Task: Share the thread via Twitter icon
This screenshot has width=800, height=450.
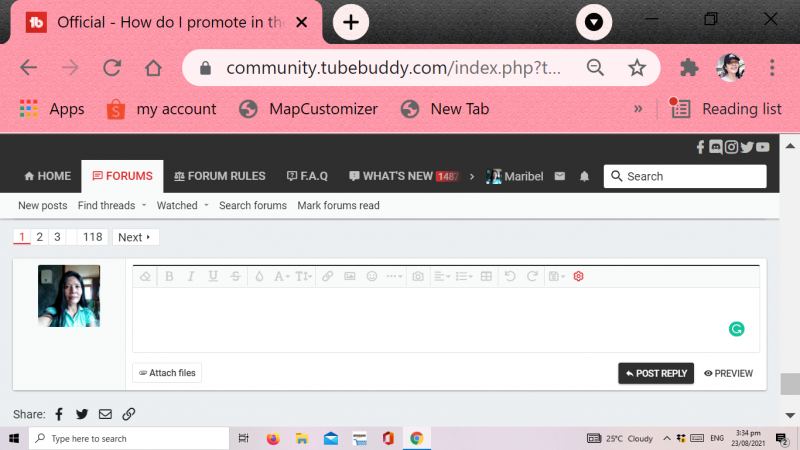Action: pyautogui.click(x=82, y=414)
